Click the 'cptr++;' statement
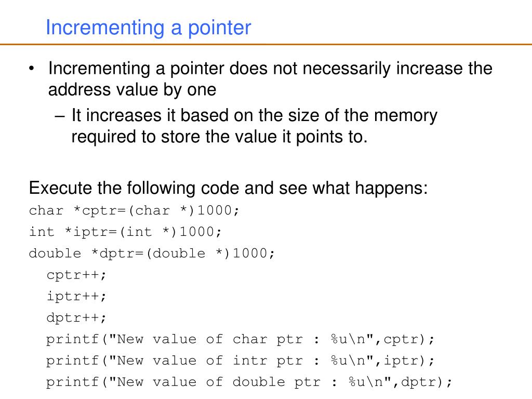The width and height of the screenshot is (532, 399). pyautogui.click(x=77, y=275)
